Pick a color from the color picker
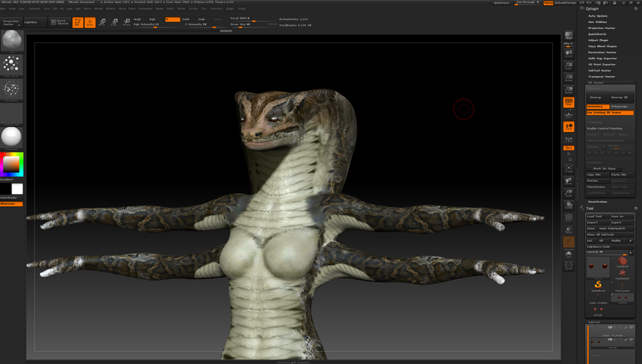 pos(12,165)
